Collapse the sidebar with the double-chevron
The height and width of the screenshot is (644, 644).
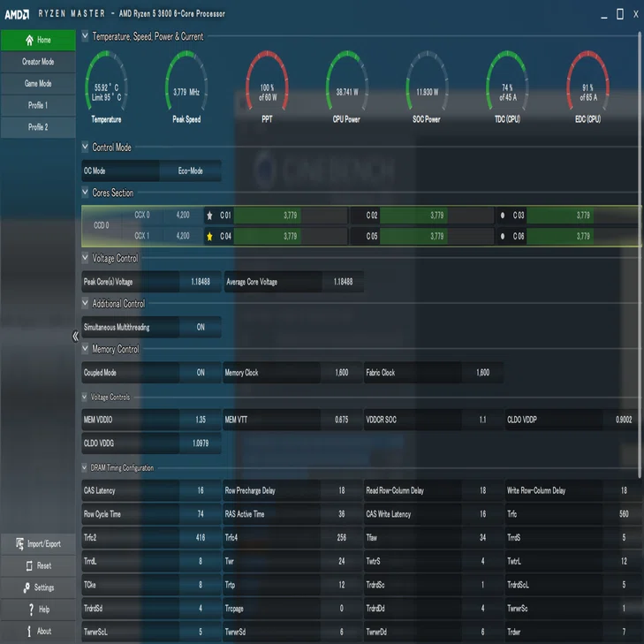76,337
